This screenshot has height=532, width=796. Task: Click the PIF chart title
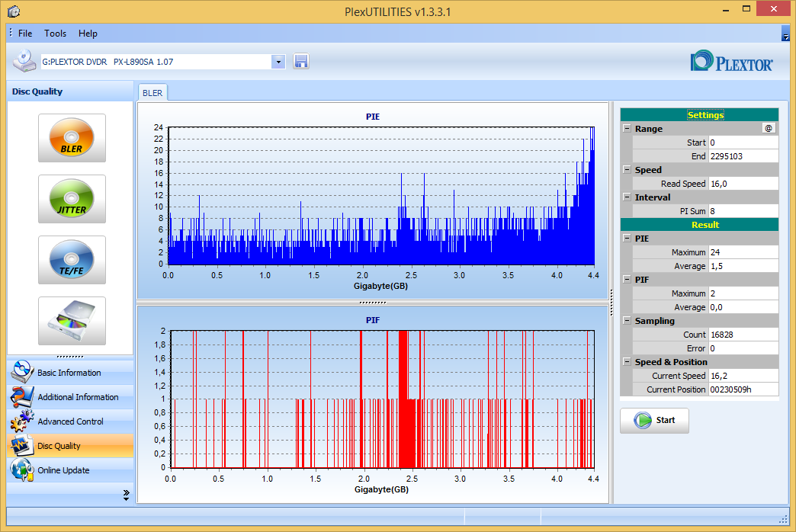tap(373, 320)
